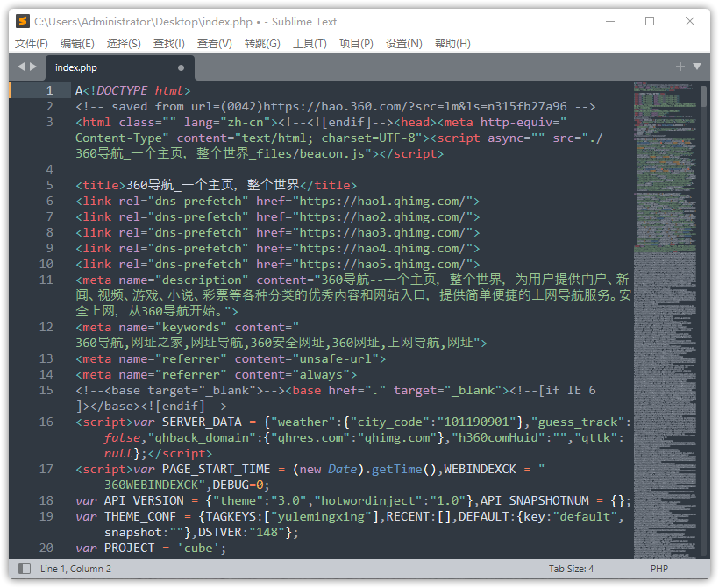
Task: Change syntax via PHP status item
Action: 658,569
